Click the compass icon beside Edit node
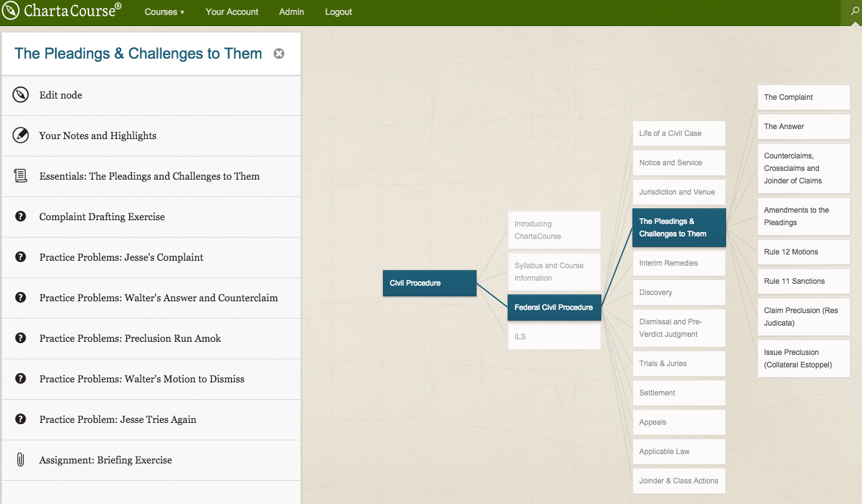Image resolution: width=862 pixels, height=504 pixels. pyautogui.click(x=21, y=95)
